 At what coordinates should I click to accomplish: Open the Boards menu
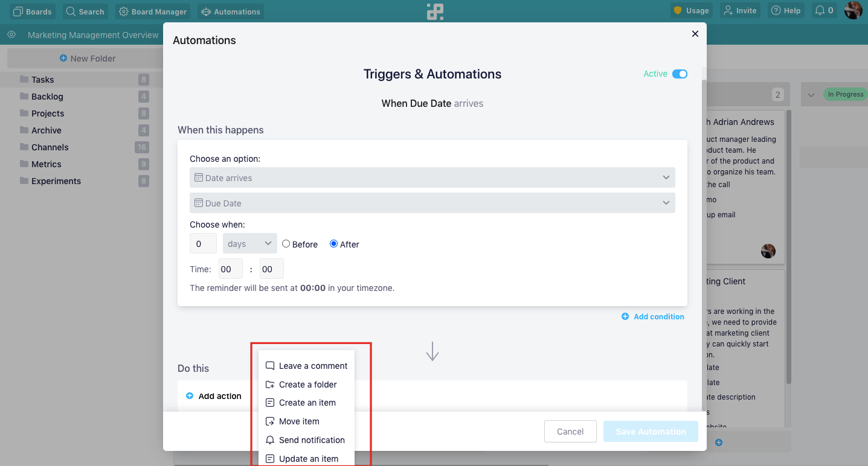pyautogui.click(x=33, y=11)
